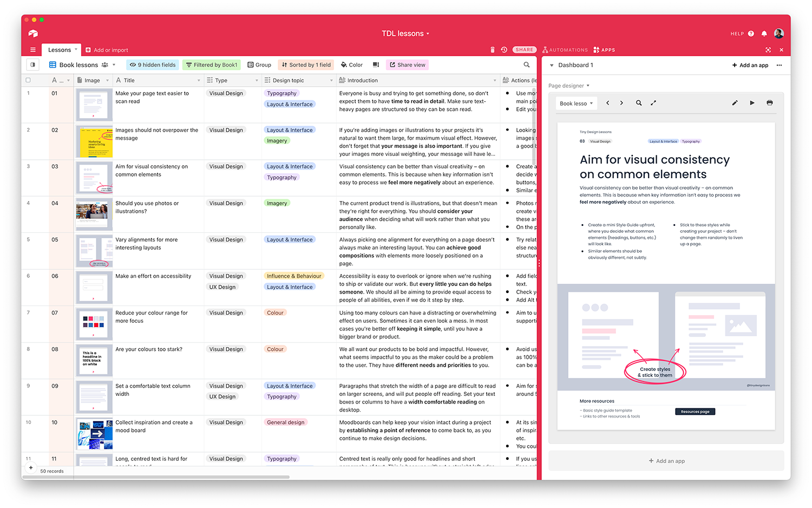Open the Type column header dropdown
The height and width of the screenshot is (508, 812).
[257, 80]
